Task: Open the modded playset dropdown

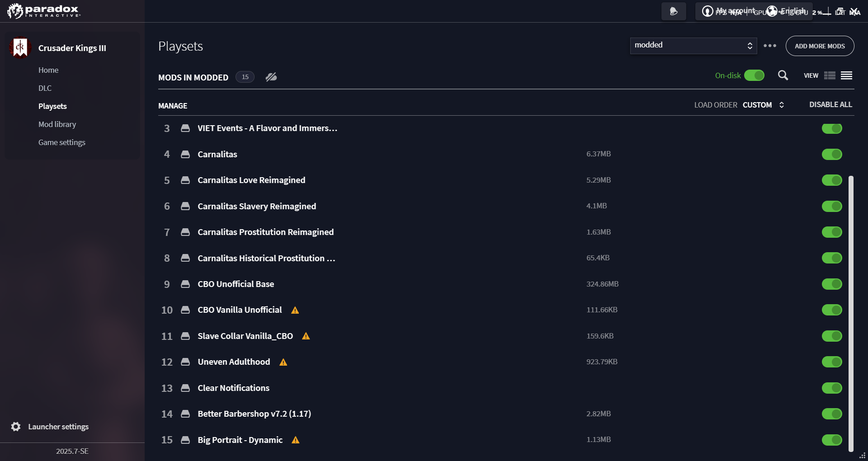Action: (693, 46)
